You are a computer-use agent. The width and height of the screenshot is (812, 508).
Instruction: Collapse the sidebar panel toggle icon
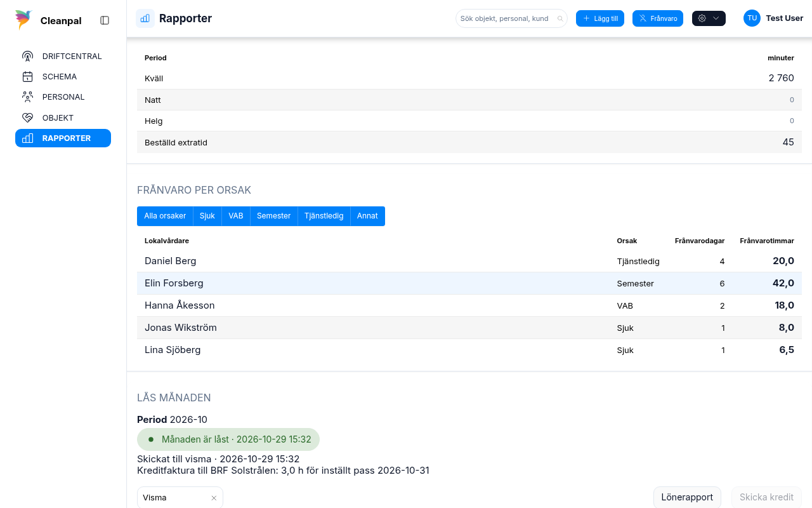(105, 20)
